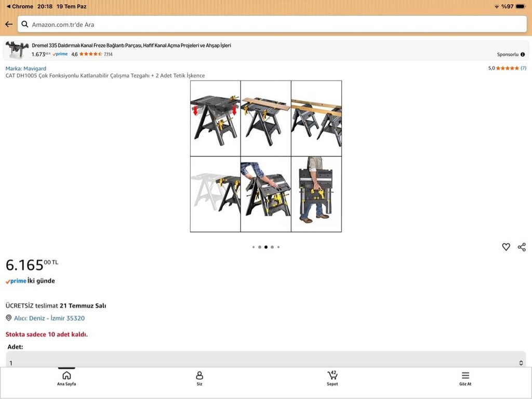Open the Göz At menu tab
Viewport: 532px width, 399px height.
pyautogui.click(x=465, y=378)
